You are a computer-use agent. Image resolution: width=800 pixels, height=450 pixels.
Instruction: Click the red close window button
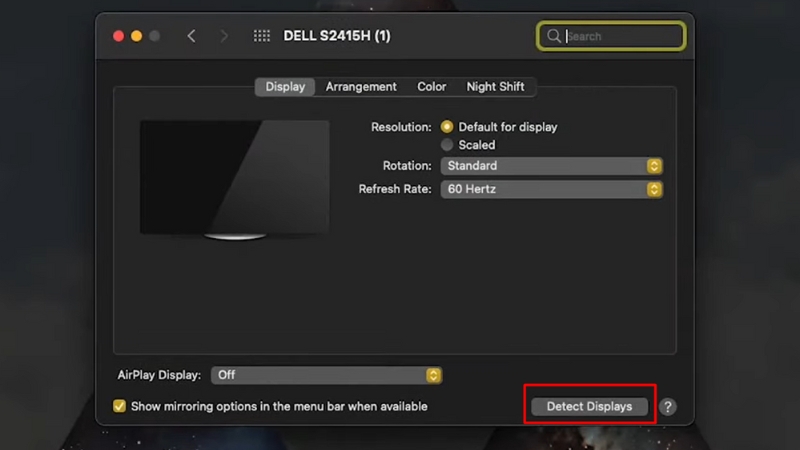(118, 36)
